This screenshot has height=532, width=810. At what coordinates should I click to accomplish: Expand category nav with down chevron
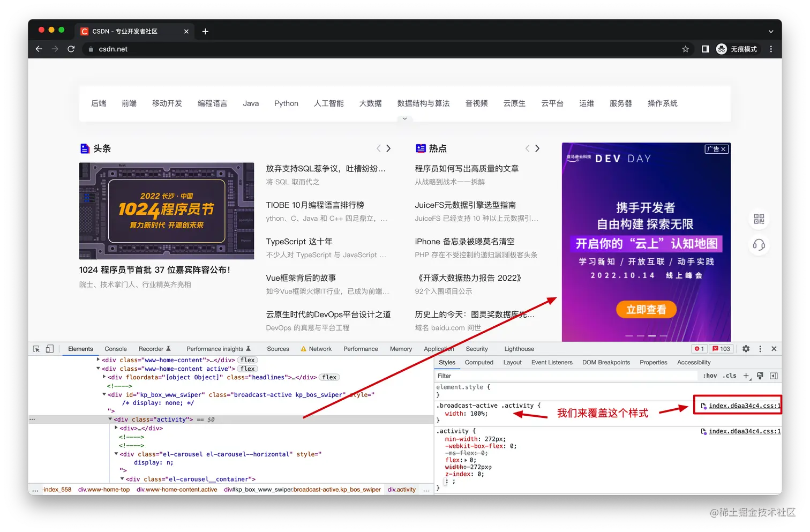click(x=405, y=118)
